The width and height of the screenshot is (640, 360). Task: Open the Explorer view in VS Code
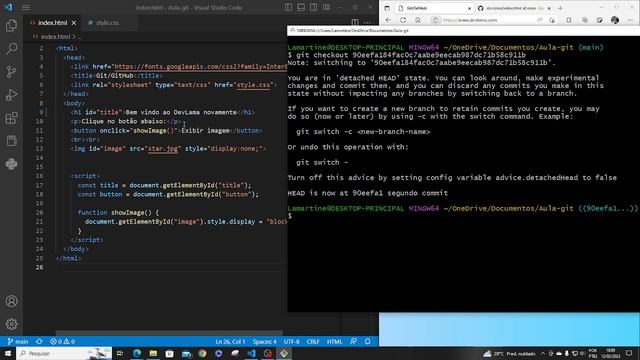pyautogui.click(x=11, y=26)
